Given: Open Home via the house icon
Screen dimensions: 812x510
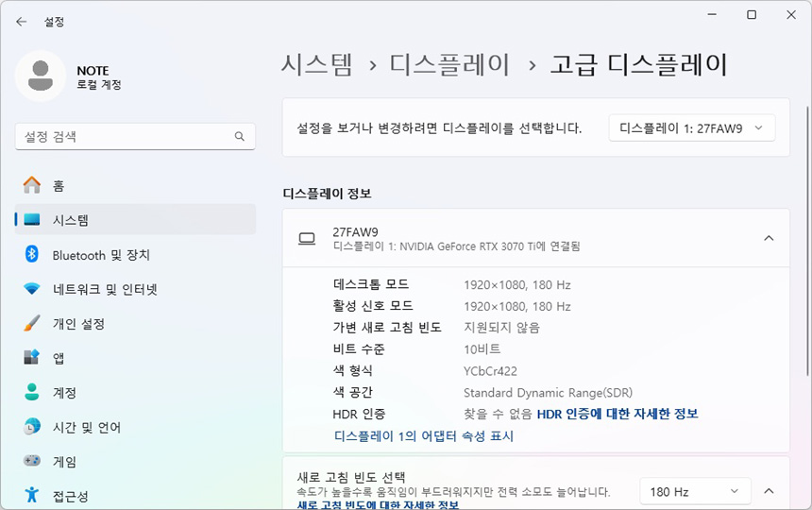Looking at the screenshot, I should click(x=32, y=186).
